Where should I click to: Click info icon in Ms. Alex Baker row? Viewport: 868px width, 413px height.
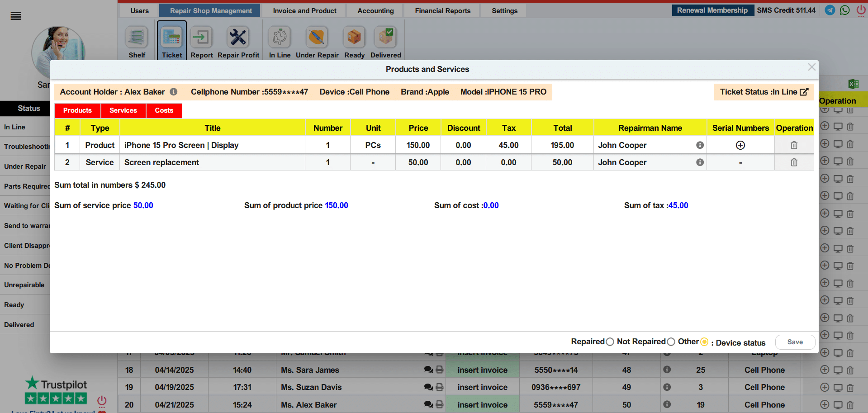667,404
